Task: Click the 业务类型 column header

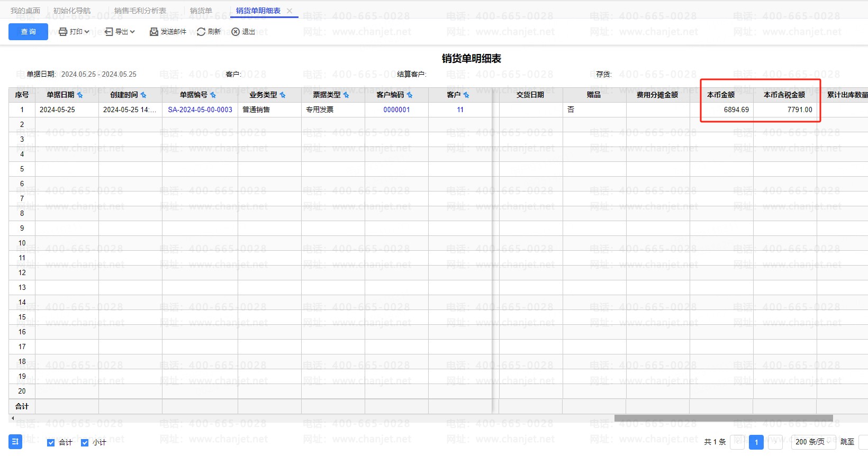Action: click(x=263, y=95)
